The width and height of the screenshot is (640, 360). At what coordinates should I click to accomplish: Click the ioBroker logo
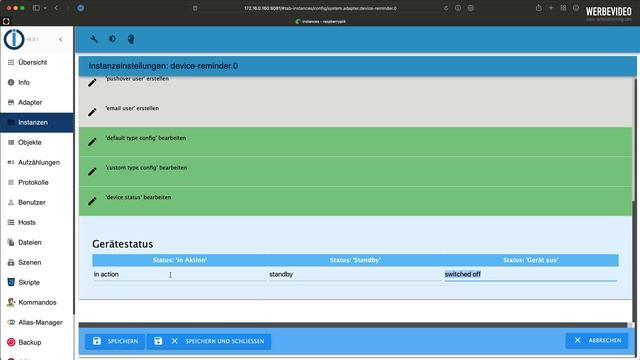14,39
